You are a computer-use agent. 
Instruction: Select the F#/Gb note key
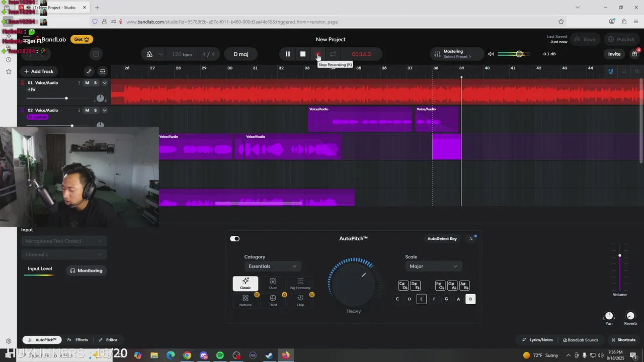point(440,286)
